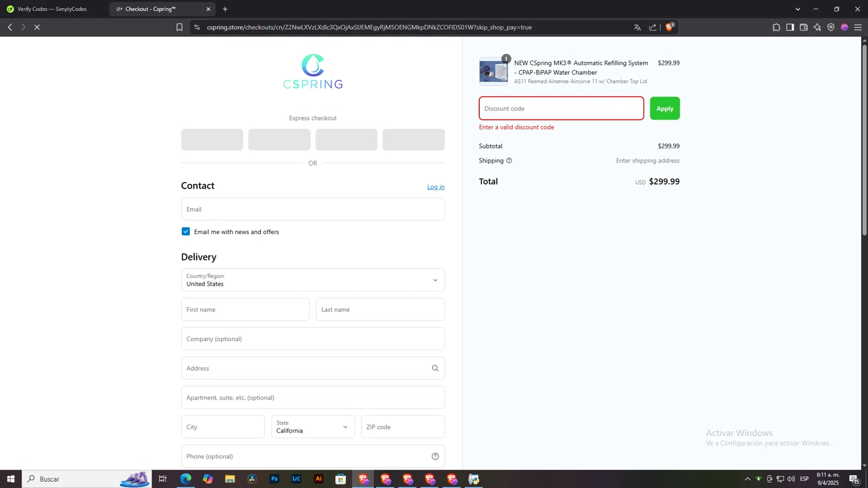Click the ZIP code field

coord(403,427)
